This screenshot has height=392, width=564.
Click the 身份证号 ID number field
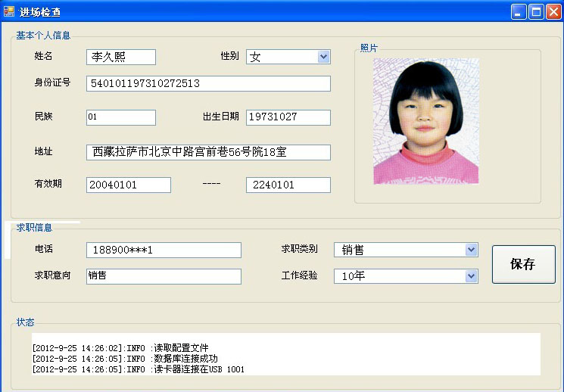pos(208,83)
